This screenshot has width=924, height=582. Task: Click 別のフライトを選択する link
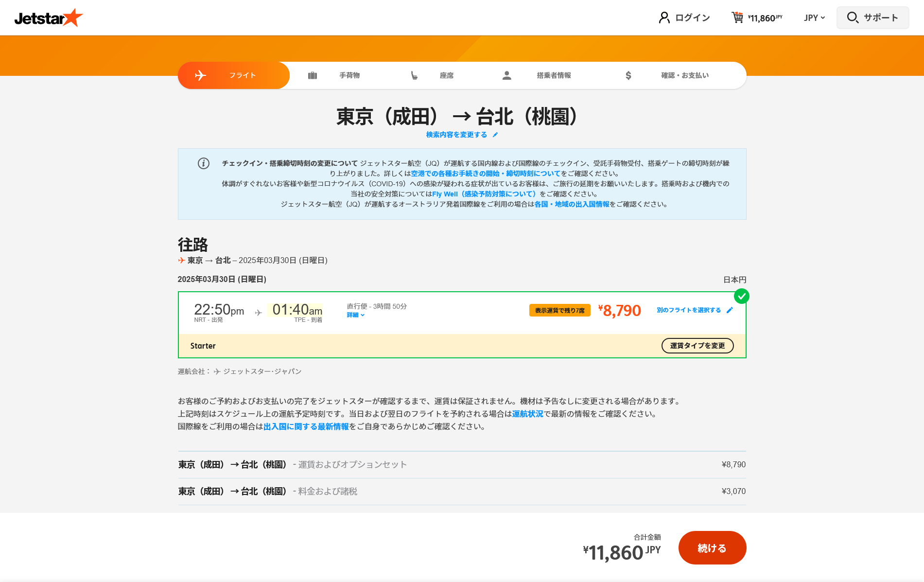click(x=689, y=310)
